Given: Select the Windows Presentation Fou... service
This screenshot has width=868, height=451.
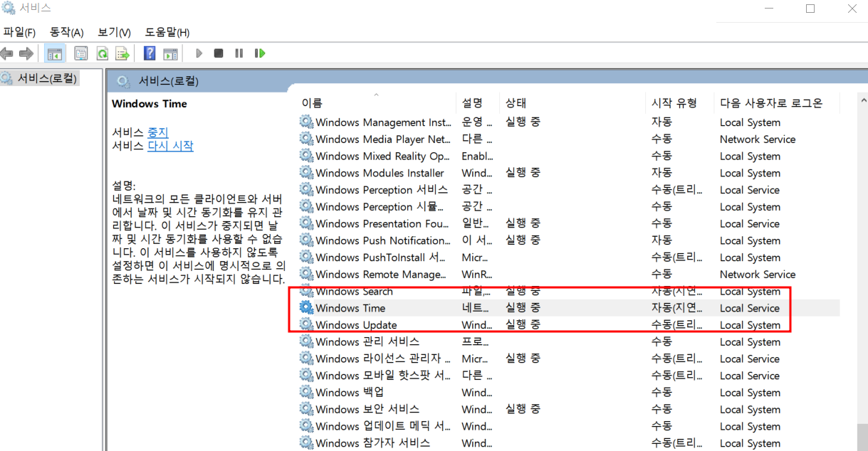Looking at the screenshot, I should pos(382,223).
